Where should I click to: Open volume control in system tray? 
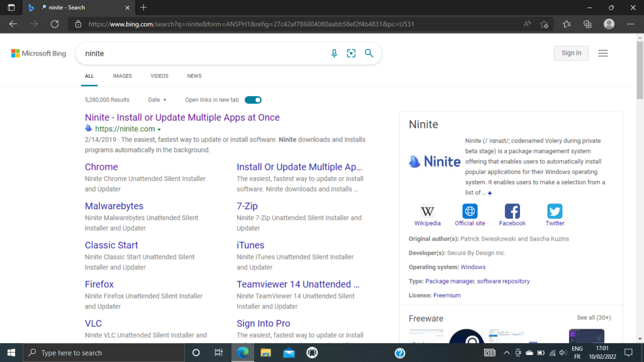point(563,353)
